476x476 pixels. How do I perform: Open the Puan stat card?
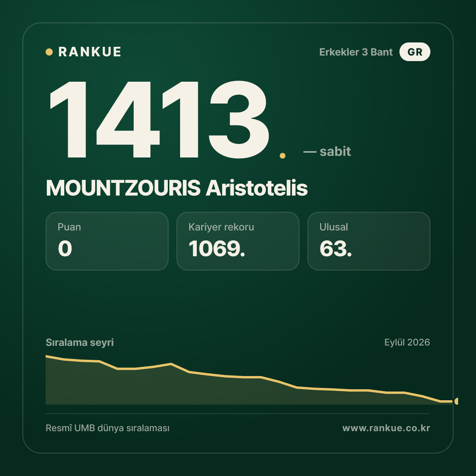(107, 241)
